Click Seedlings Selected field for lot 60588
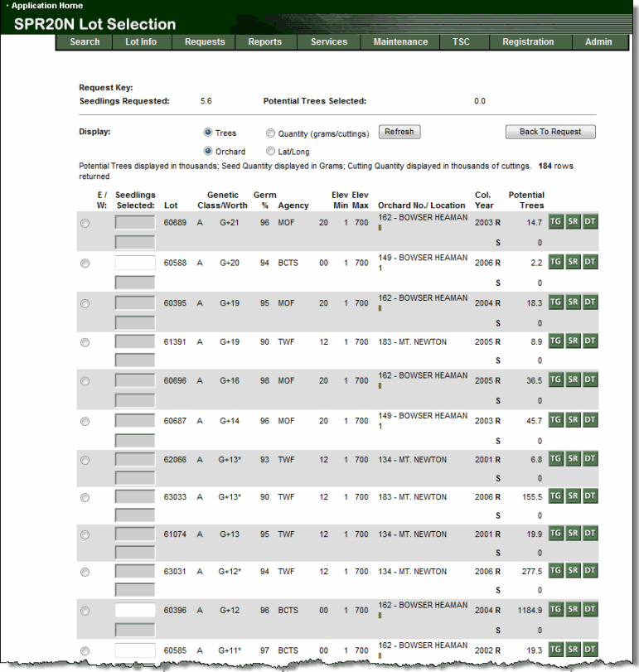Image resolution: width=639 pixels, height=672 pixels. coord(135,263)
